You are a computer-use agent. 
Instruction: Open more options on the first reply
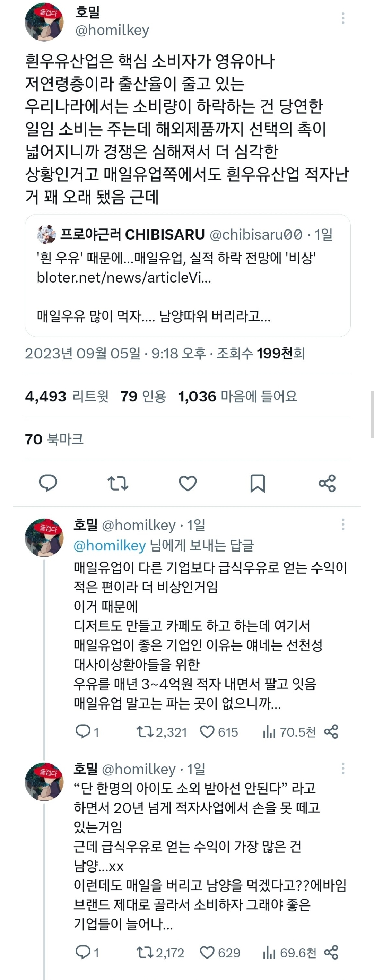pos(343,524)
